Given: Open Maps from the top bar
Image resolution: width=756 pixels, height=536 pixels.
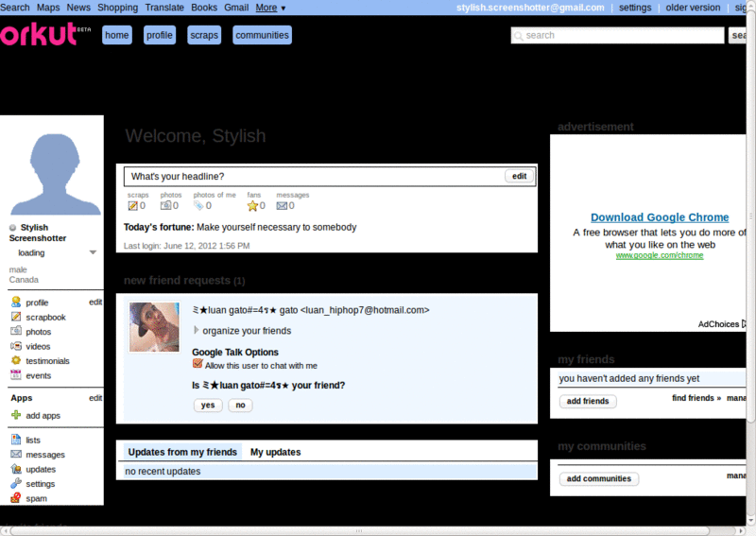Looking at the screenshot, I should 48,8.
